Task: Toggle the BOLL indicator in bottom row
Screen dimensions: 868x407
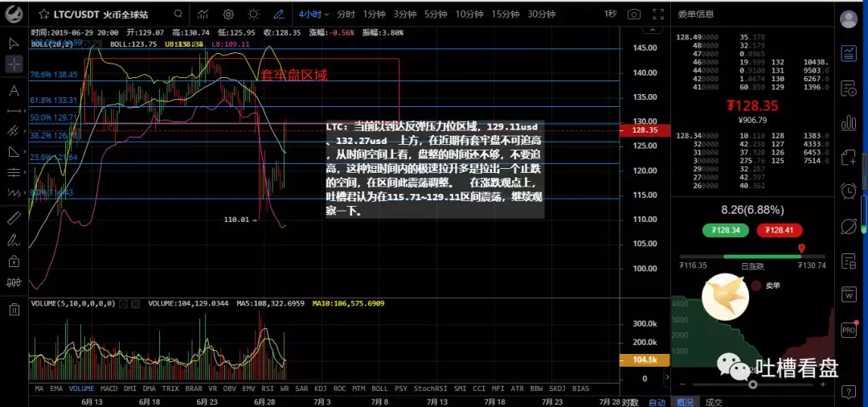Action: point(379,388)
